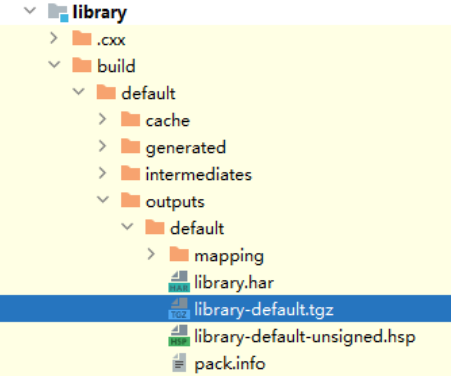Select the intermediates folder label
This screenshot has width=451, height=379.
(199, 174)
